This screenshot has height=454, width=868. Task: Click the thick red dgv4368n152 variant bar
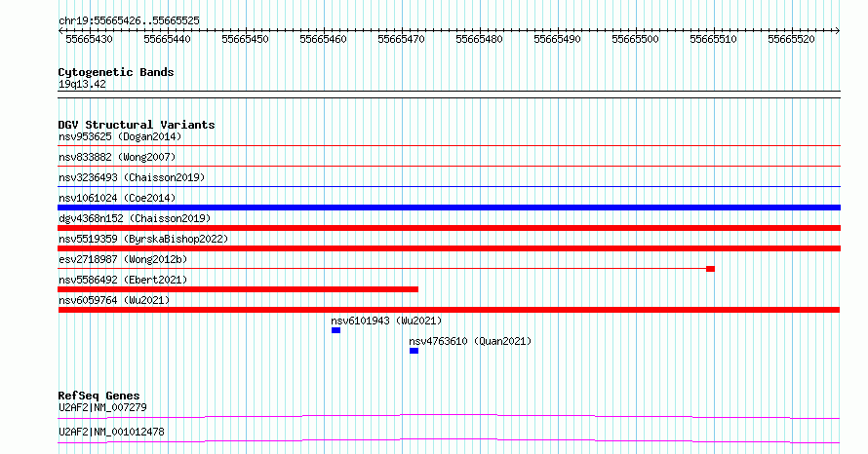click(449, 228)
